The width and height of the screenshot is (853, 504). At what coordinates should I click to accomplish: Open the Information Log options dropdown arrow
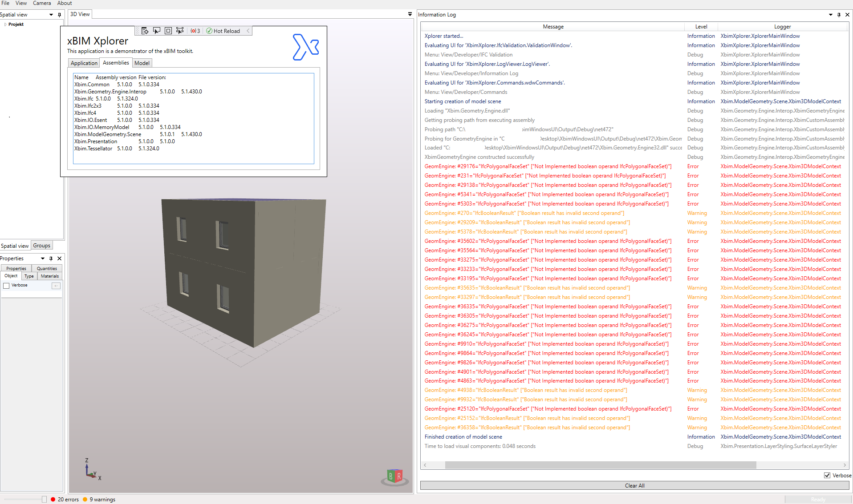point(830,15)
